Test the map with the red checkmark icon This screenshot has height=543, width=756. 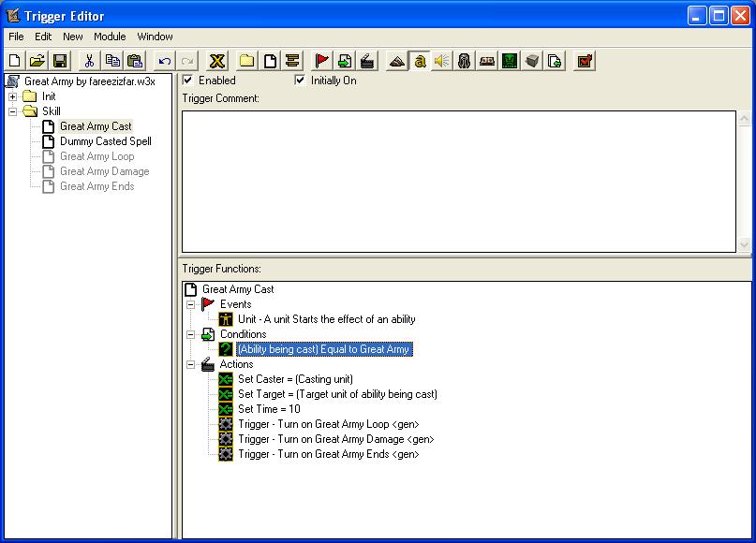click(585, 61)
